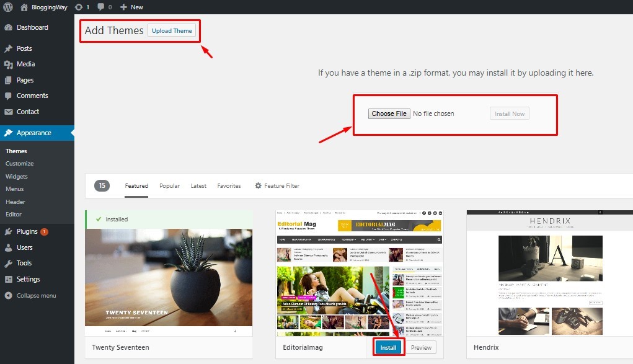
Task: Click the Settings sliders icon
Action: click(x=8, y=279)
